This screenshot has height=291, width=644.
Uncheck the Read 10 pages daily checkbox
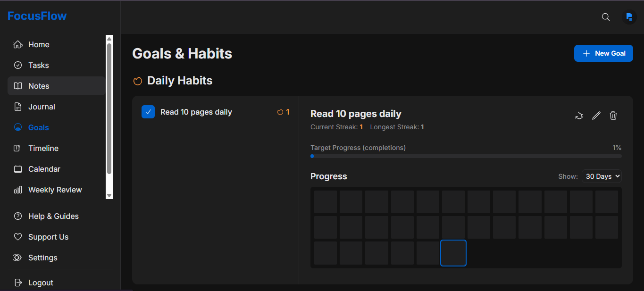click(148, 112)
